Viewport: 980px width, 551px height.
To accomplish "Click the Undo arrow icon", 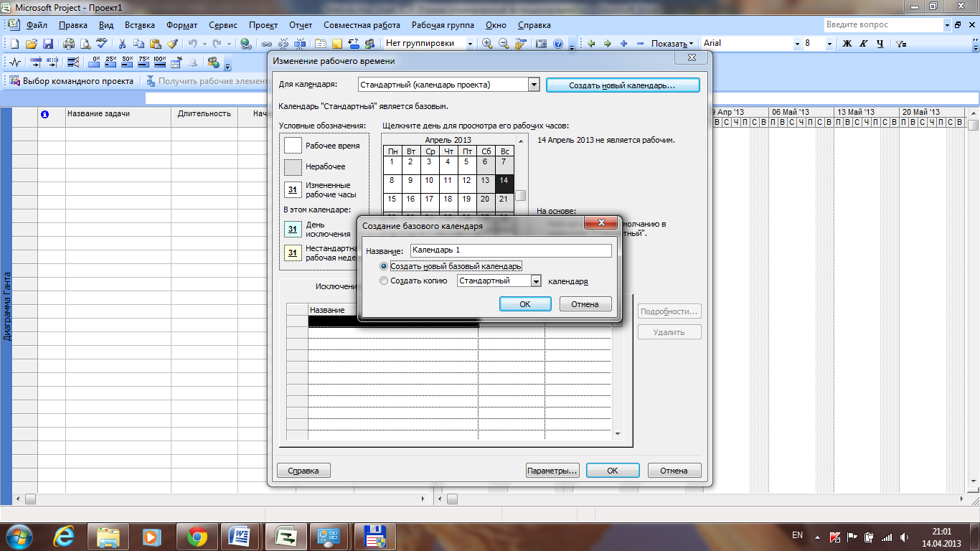I will pos(192,43).
